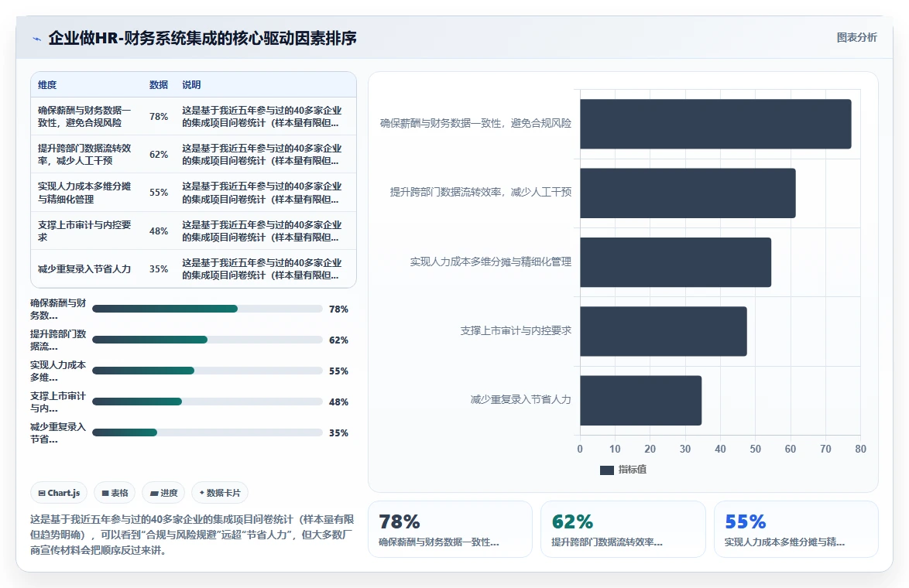909x588 pixels.
Task: Click the 35% progress bar for 减少重复录入
Action: pyautogui.click(x=207, y=432)
